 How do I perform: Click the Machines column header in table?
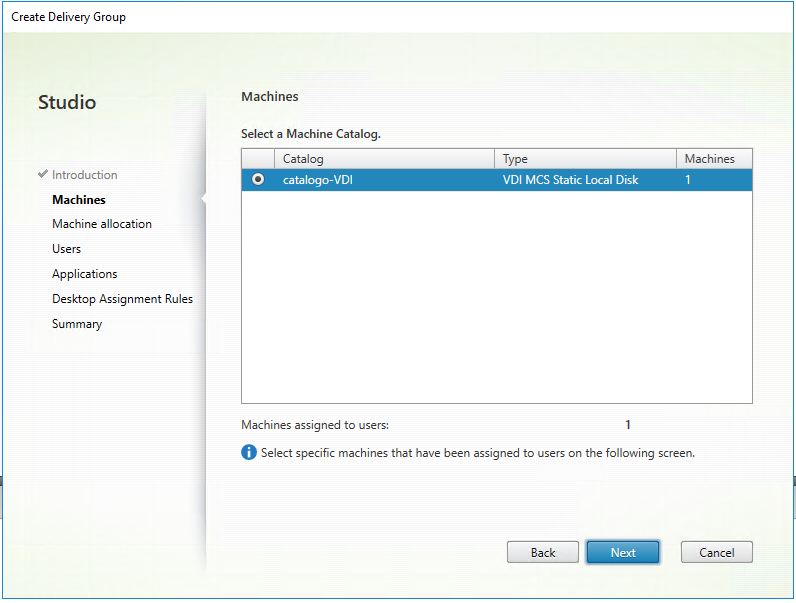(713, 159)
